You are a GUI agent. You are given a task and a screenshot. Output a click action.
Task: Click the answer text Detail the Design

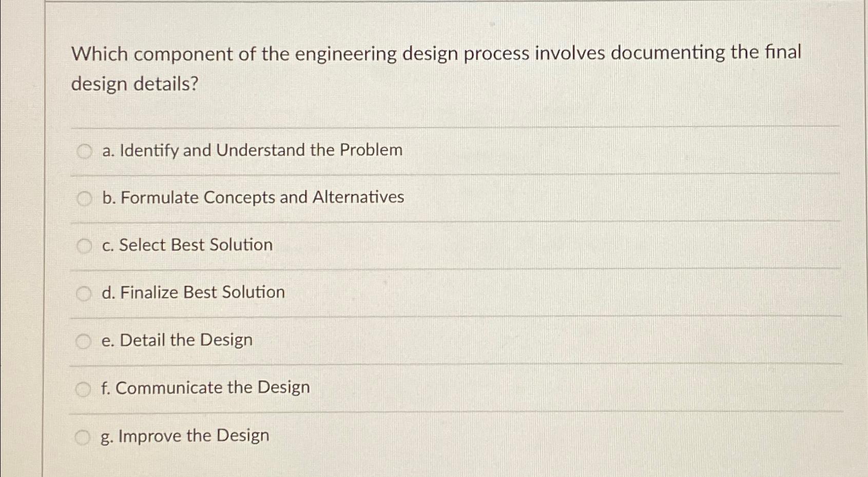[x=176, y=340]
